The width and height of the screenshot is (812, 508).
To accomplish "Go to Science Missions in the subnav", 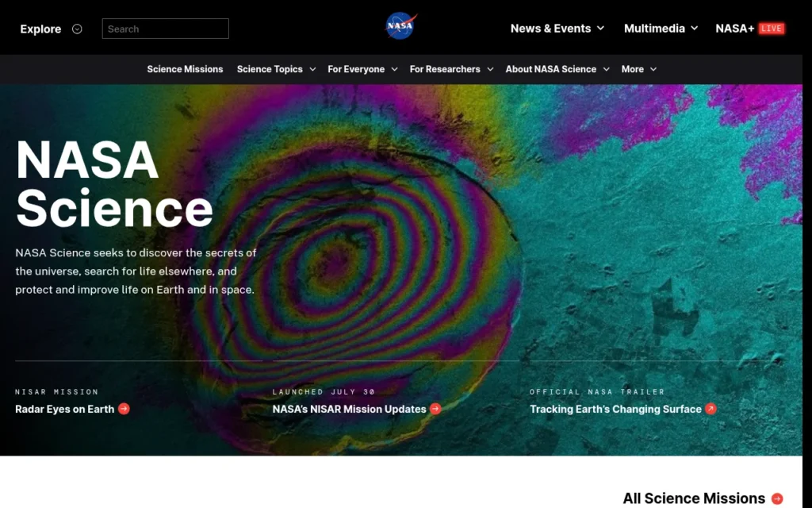I will (185, 69).
